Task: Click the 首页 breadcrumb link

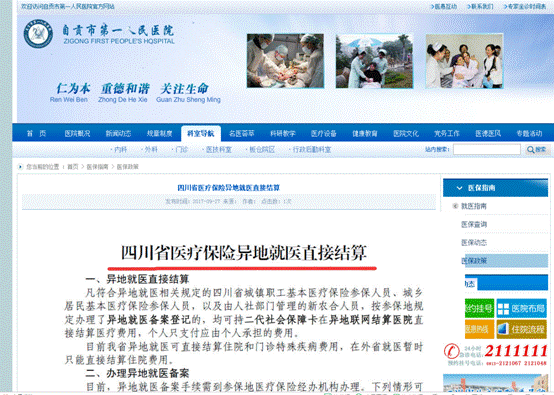Action: coord(72,167)
